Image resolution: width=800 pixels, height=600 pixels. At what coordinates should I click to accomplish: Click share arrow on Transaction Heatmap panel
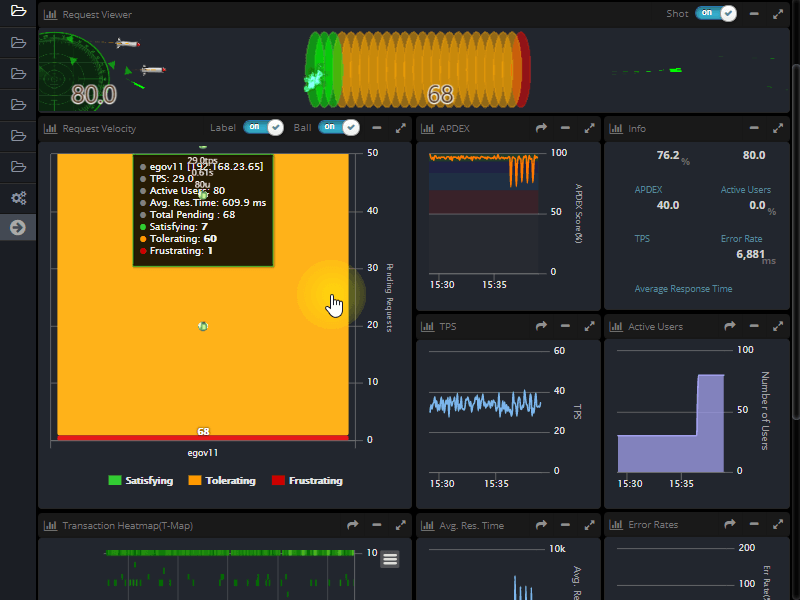tap(353, 525)
